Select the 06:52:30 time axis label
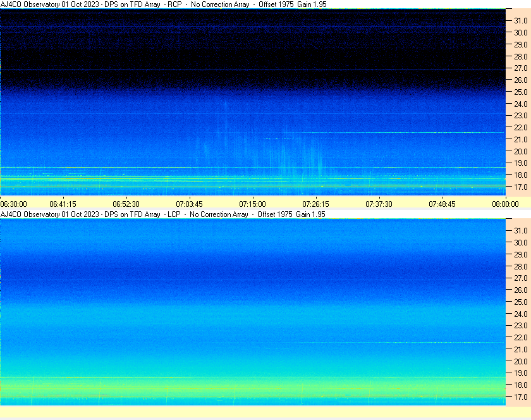Viewport: 531px width, 420px height. 126,204
